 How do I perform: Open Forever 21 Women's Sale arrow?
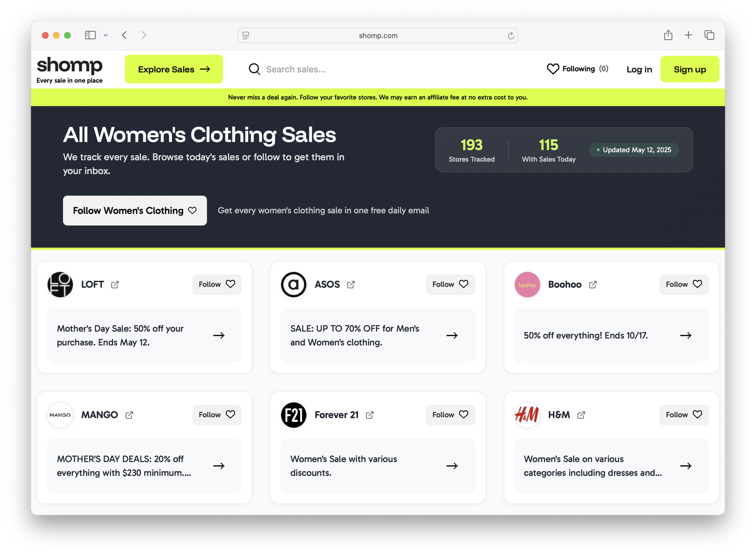point(452,466)
